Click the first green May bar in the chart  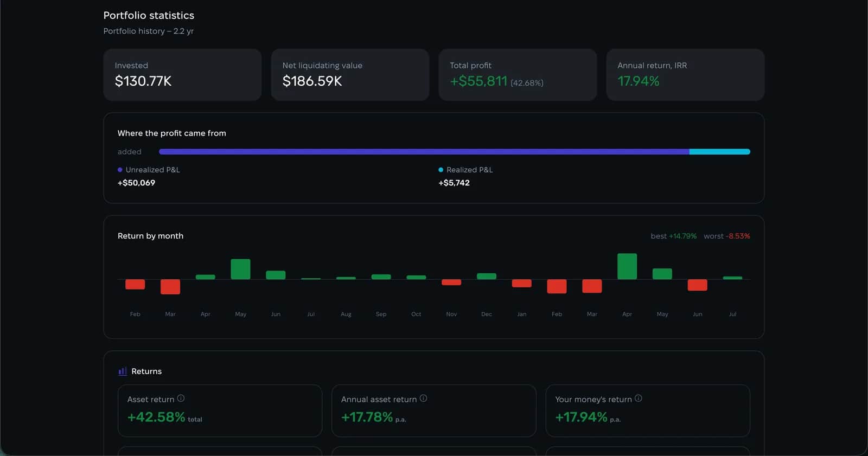(x=240, y=269)
